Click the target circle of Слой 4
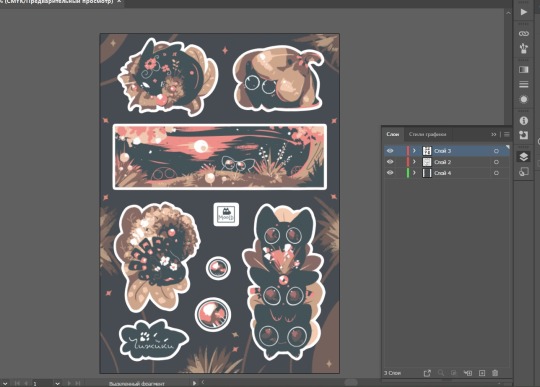Image resolution: width=540 pixels, height=387 pixels. 496,173
